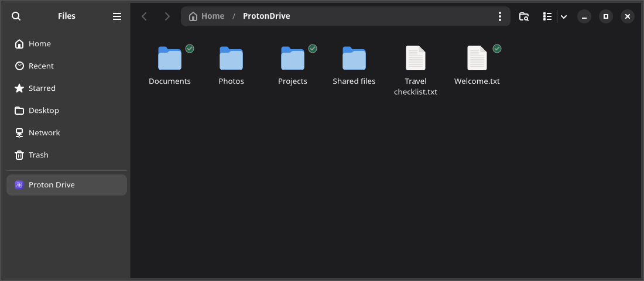This screenshot has width=644, height=281.
Task: Minimize the Files window
Action: point(584,16)
